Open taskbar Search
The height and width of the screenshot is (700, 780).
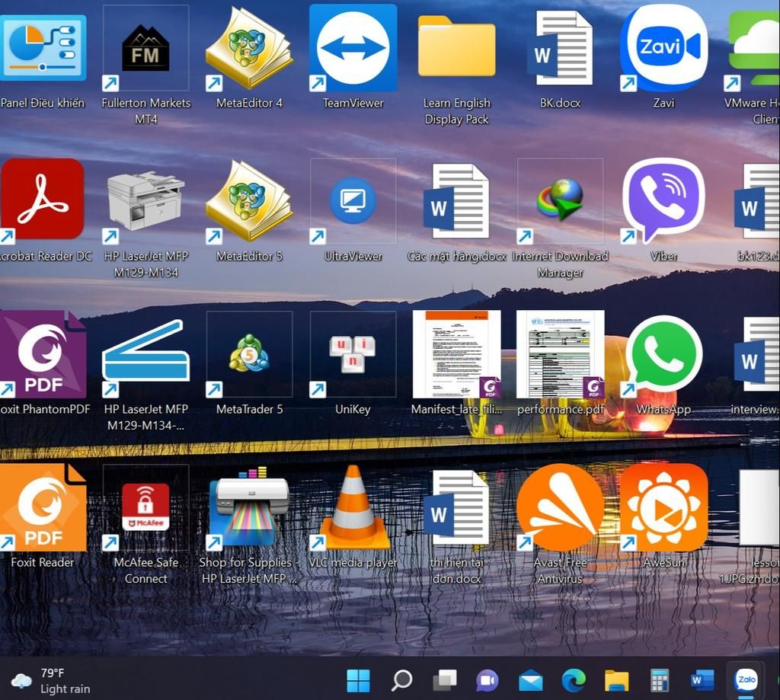coord(401,681)
